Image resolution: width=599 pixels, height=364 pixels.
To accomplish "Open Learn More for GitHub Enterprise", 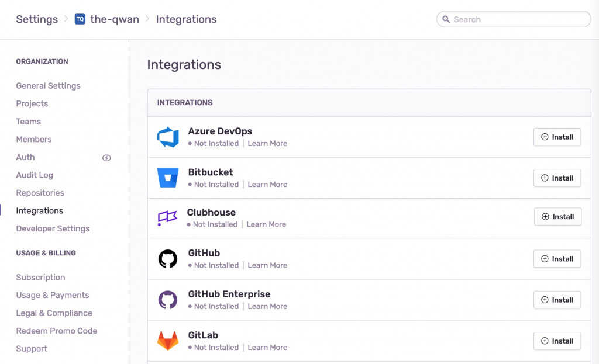I will (267, 306).
